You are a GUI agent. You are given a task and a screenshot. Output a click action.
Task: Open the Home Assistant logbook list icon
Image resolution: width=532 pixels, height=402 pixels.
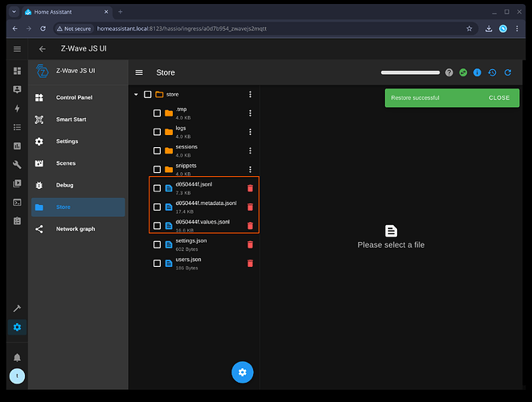(17, 127)
